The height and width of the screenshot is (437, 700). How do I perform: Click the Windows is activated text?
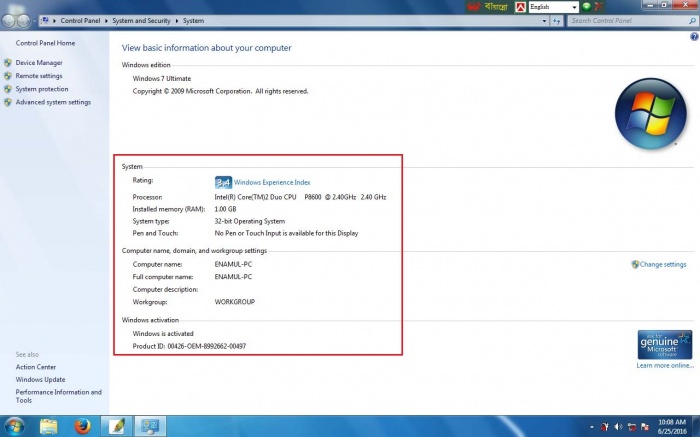coord(163,333)
